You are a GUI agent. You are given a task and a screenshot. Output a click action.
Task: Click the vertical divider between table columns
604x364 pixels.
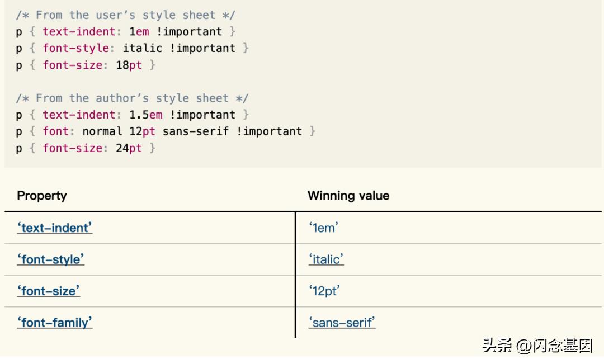coord(295,274)
